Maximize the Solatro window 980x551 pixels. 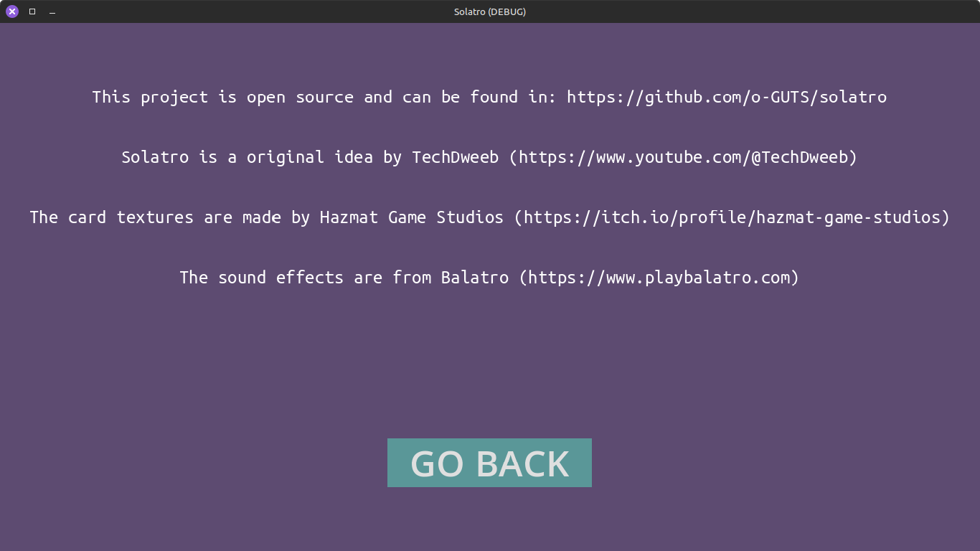click(32, 11)
